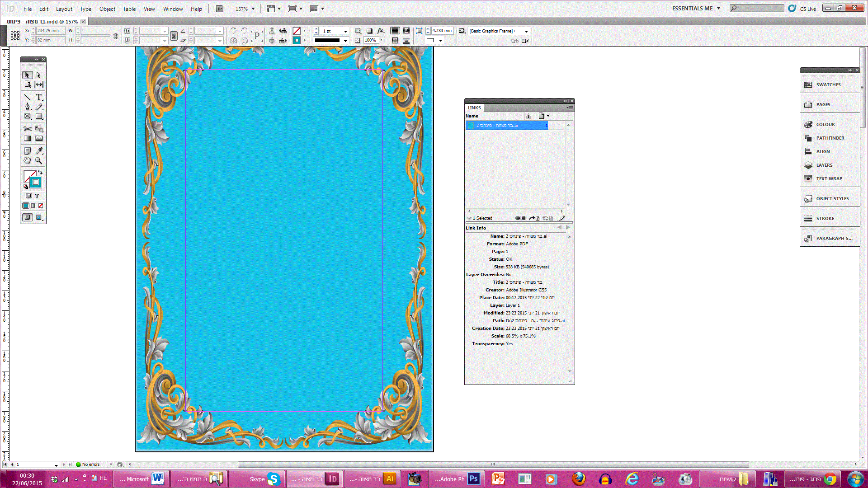Open the Swatches panel
Viewport: 868px width, 488px height.
pos(828,84)
